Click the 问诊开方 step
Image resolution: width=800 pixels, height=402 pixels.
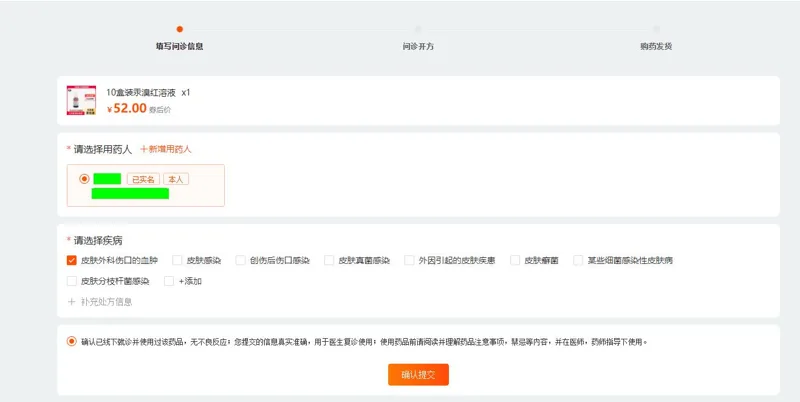pyautogui.click(x=418, y=46)
